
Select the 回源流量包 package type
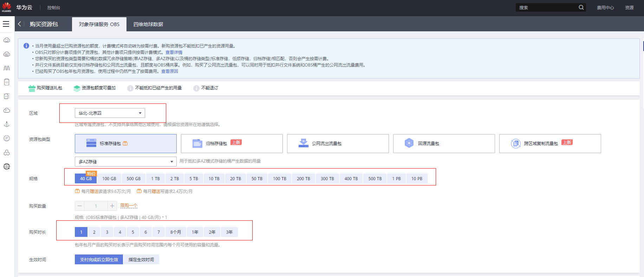coord(444,144)
